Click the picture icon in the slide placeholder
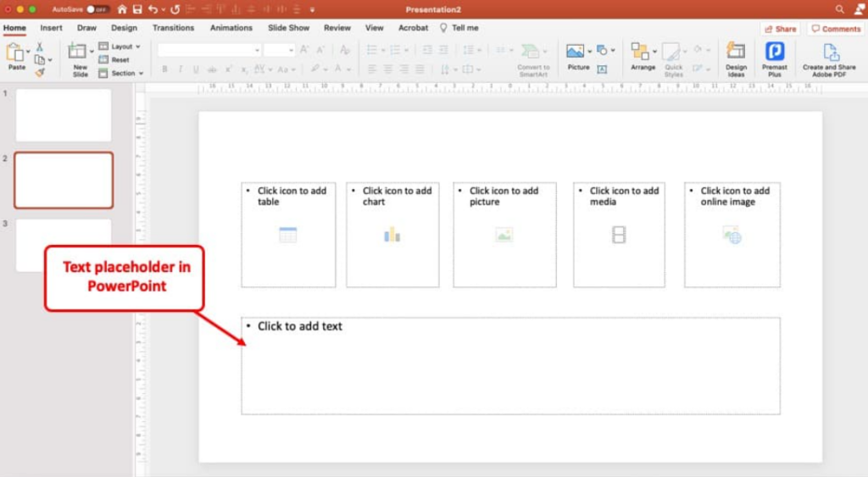868x477 pixels. [x=504, y=236]
